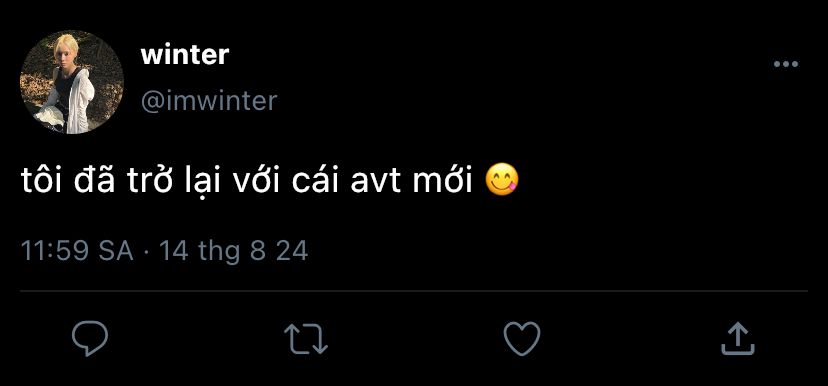Open the reply speech bubble icon
Screen dimensions: 828x386
[90, 338]
